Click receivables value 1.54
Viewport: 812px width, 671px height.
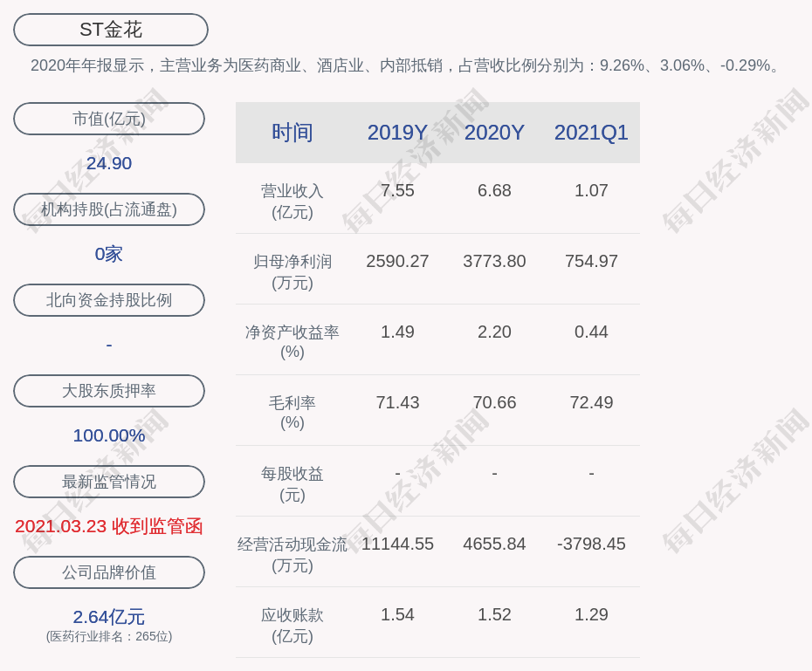[x=397, y=614]
